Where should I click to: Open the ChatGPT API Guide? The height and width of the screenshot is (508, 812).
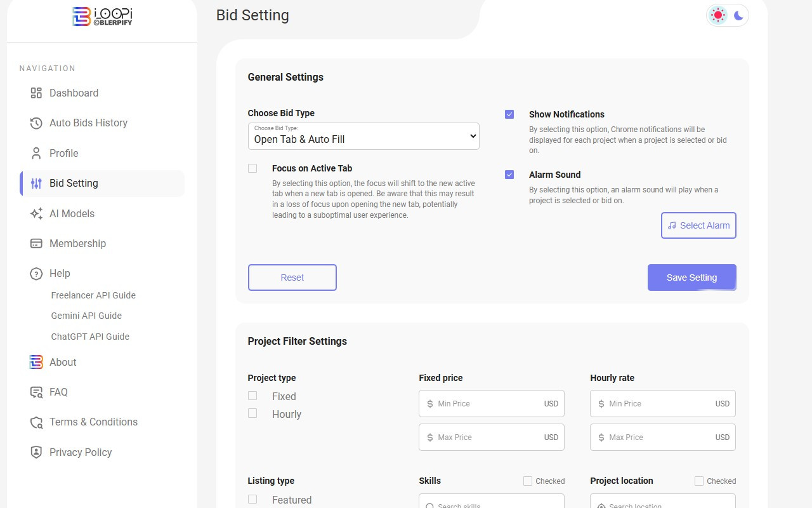[90, 337]
